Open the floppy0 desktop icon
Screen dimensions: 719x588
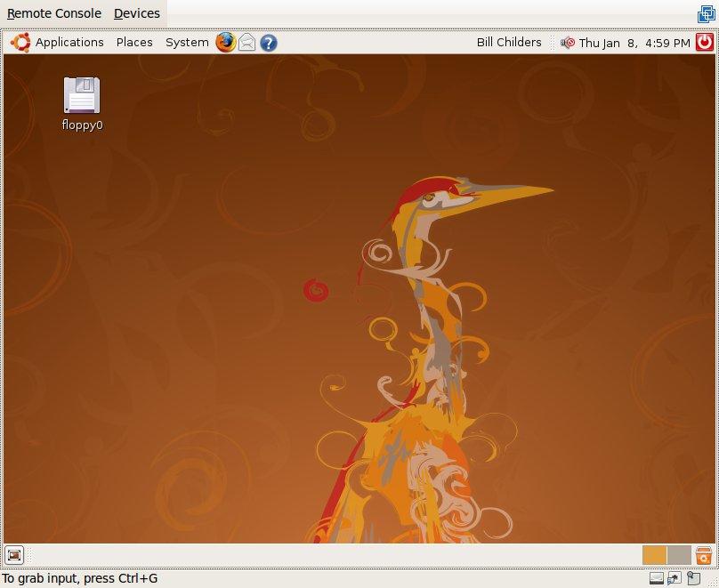coord(82,96)
